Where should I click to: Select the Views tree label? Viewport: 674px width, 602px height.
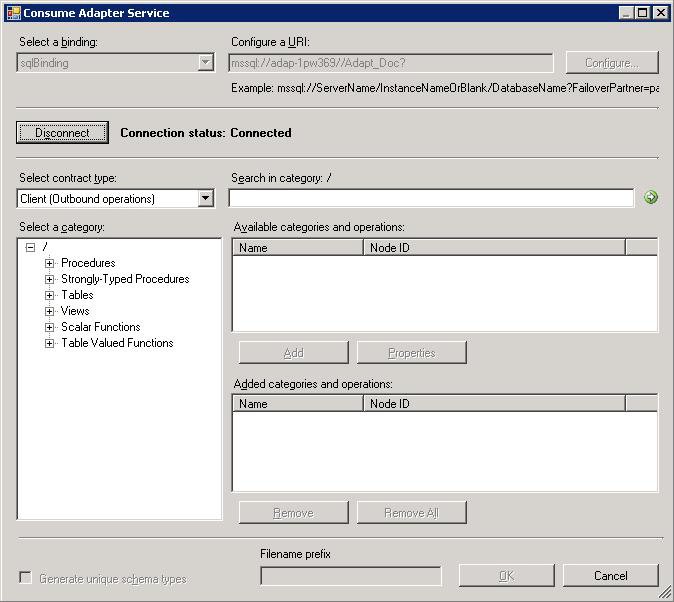click(75, 311)
